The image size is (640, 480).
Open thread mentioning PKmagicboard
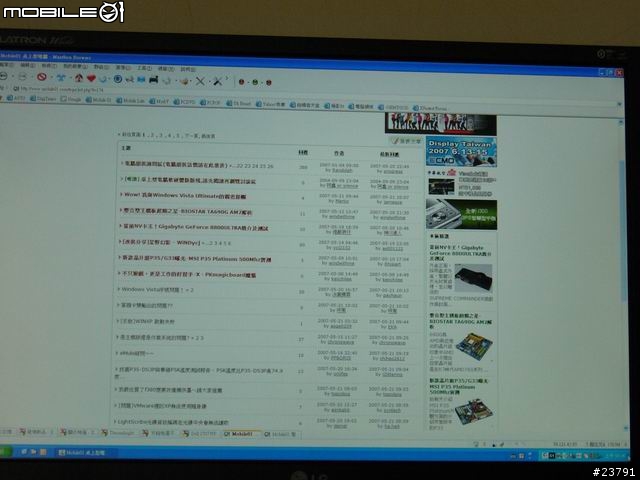point(189,275)
